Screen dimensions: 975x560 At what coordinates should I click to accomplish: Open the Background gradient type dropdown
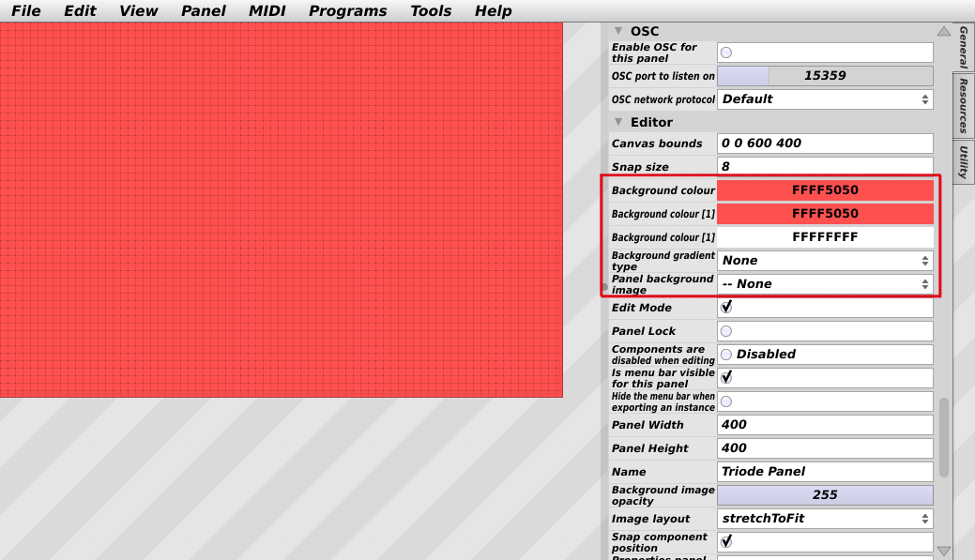coord(825,261)
